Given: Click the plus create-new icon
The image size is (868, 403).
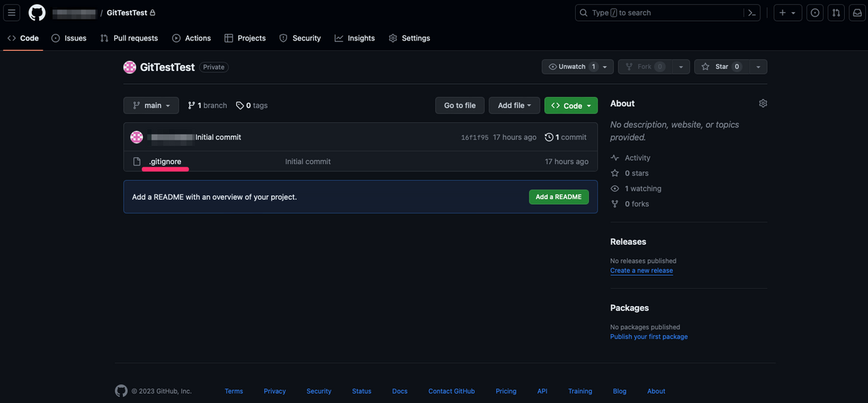Looking at the screenshot, I should point(783,13).
